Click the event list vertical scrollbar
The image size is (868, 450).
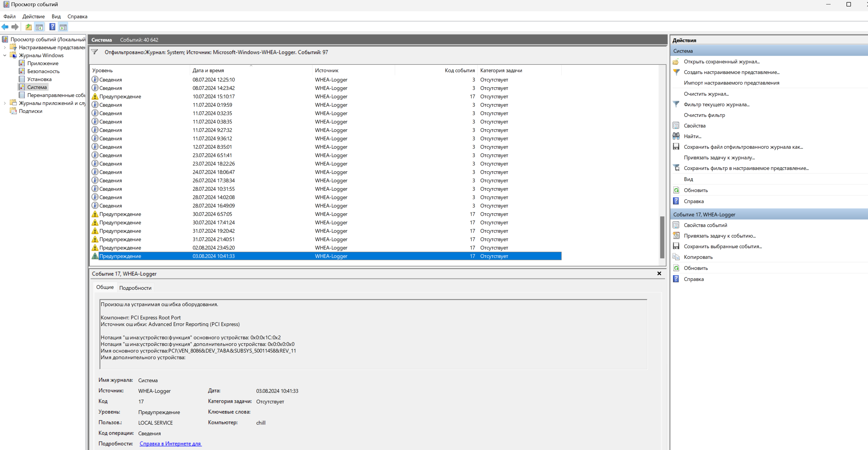coord(662,237)
